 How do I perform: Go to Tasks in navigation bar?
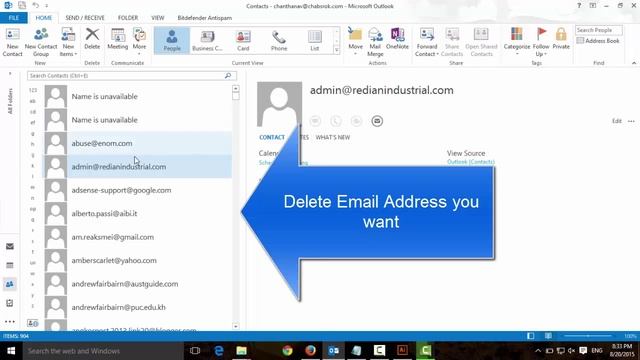click(10, 303)
